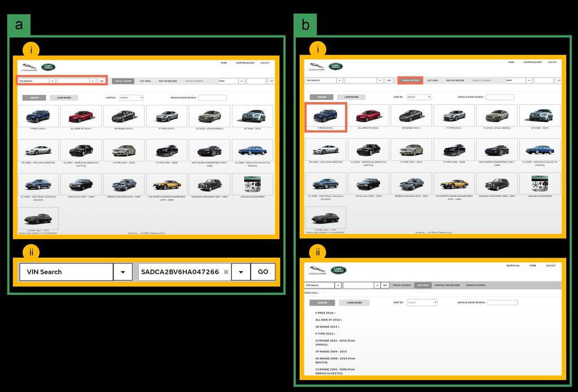578x392 pixels.
Task: Open SHOPPING BASKET link in panel b-i
Action: point(533,62)
